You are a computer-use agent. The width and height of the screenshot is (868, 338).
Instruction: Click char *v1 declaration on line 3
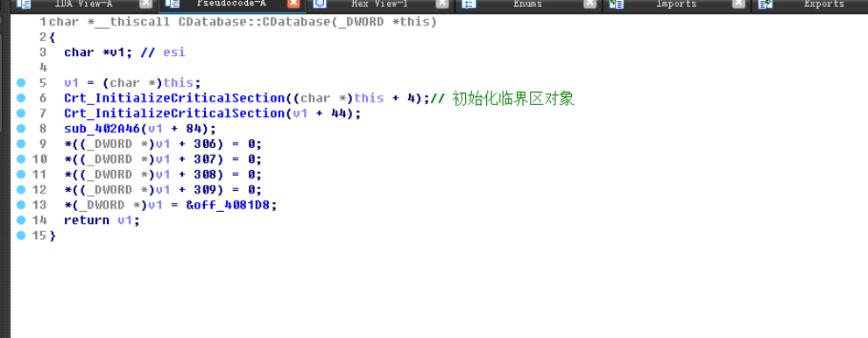[98, 53]
